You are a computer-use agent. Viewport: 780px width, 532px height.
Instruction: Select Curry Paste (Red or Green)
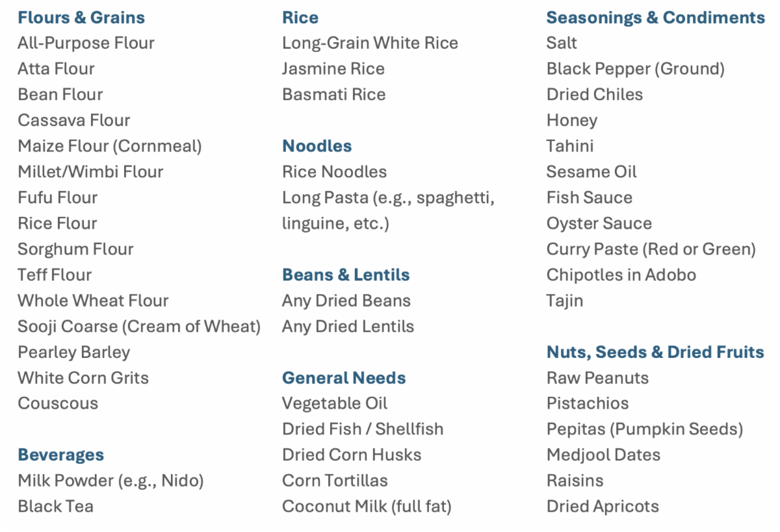point(651,249)
